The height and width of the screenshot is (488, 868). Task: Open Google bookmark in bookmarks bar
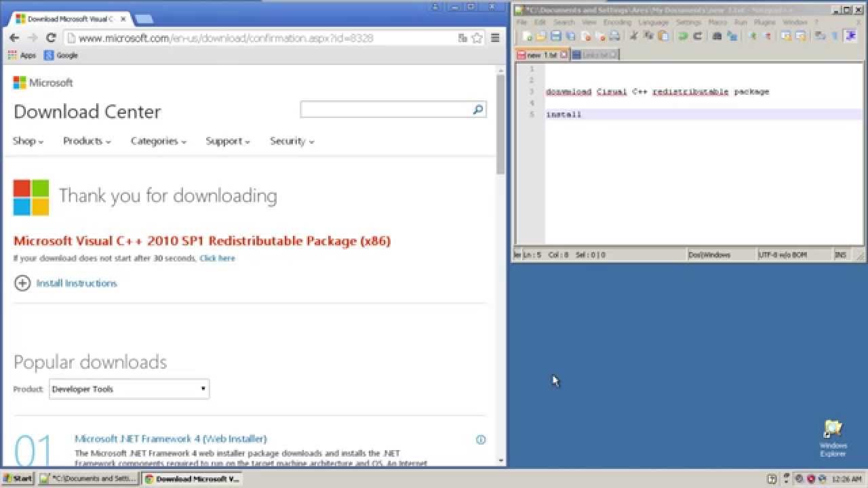click(x=61, y=56)
